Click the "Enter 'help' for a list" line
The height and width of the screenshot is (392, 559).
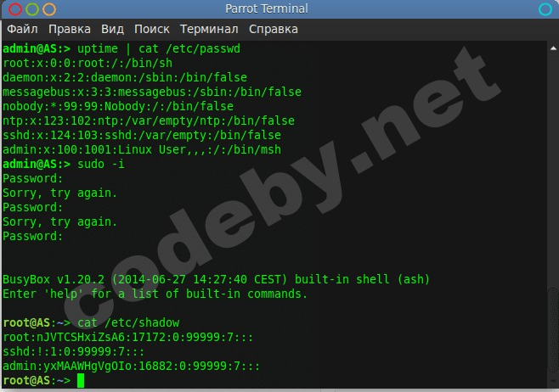[x=155, y=294]
